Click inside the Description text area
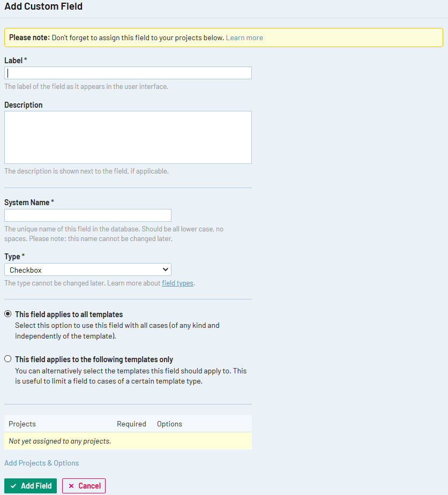Viewport: 448px width, 495px height. (128, 137)
